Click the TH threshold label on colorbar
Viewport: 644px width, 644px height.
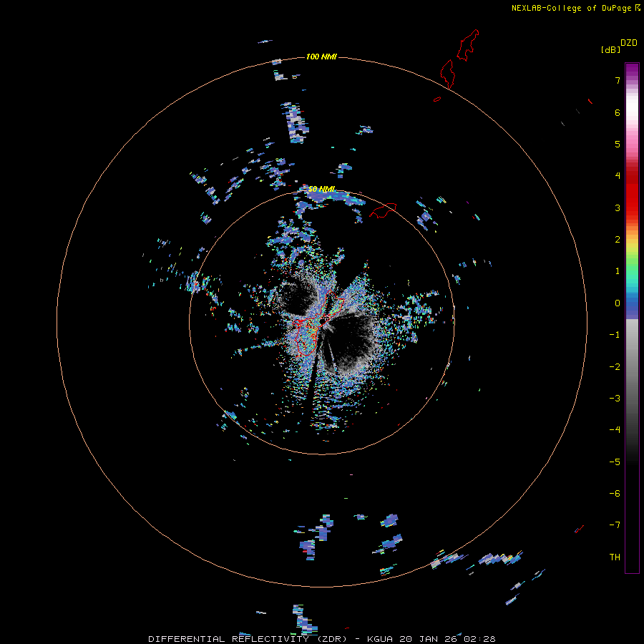point(615,557)
